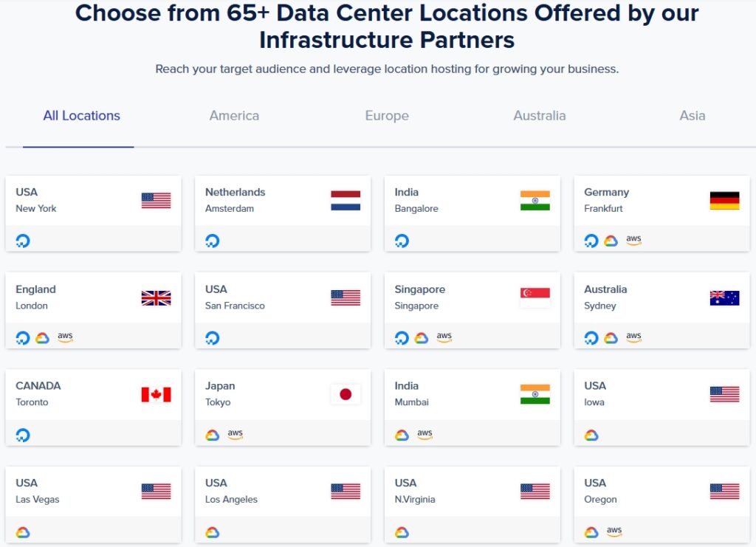The image size is (756, 547).
Task: Click Google Cloud icon in Tokyo card
Action: click(x=213, y=435)
